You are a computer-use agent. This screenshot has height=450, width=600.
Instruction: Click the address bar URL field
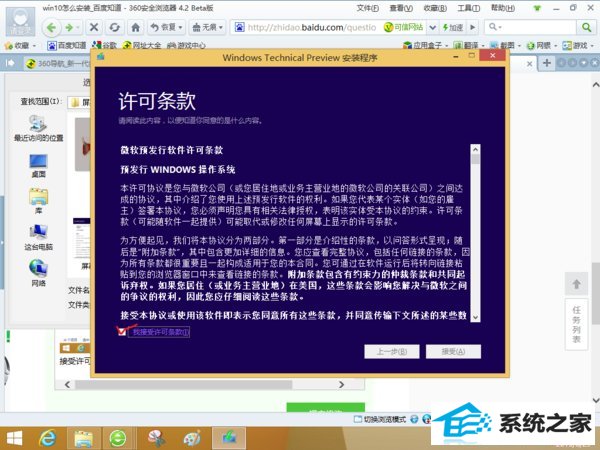(312, 27)
